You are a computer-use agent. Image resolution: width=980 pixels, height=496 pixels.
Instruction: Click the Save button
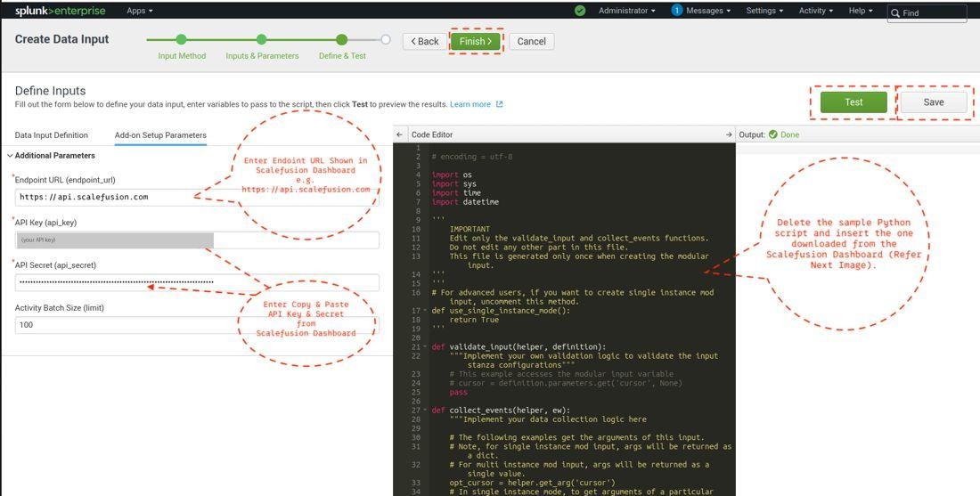pyautogui.click(x=934, y=102)
